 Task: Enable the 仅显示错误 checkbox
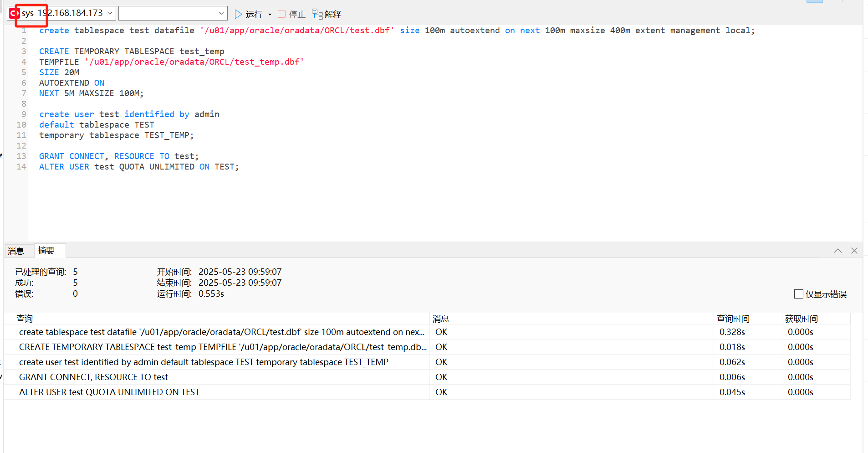(x=799, y=294)
